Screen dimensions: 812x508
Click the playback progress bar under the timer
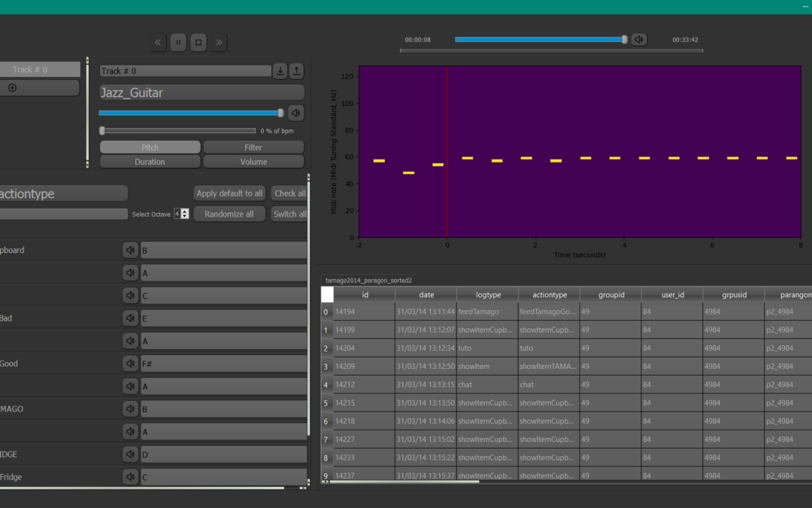coord(552,51)
